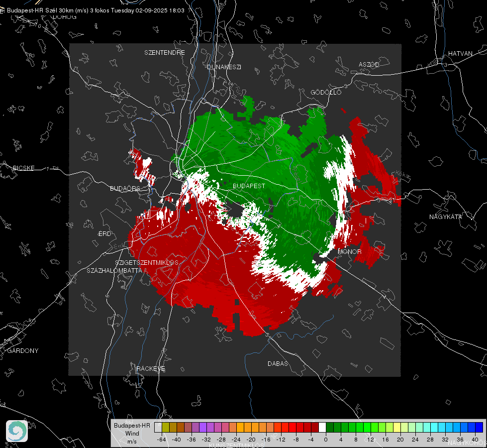This screenshot has height=448, width=487.
Task: Click the SZÁZHALOMBATTA map label
Action: (114, 270)
